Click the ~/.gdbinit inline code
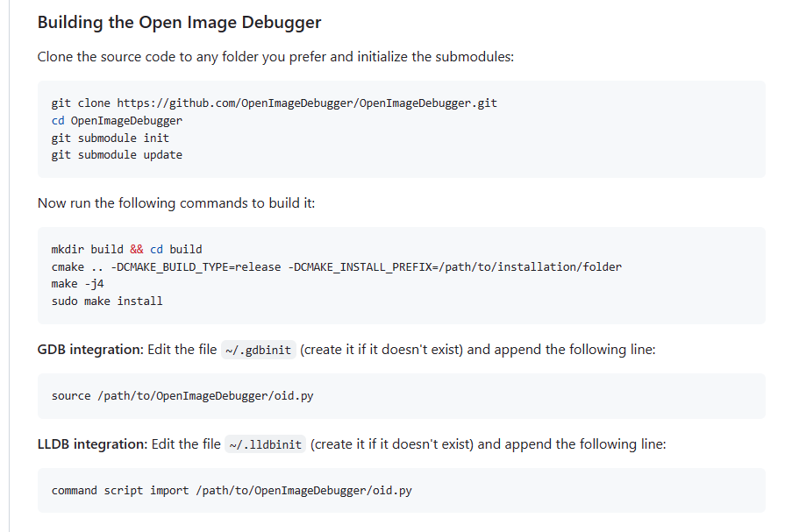 point(259,350)
